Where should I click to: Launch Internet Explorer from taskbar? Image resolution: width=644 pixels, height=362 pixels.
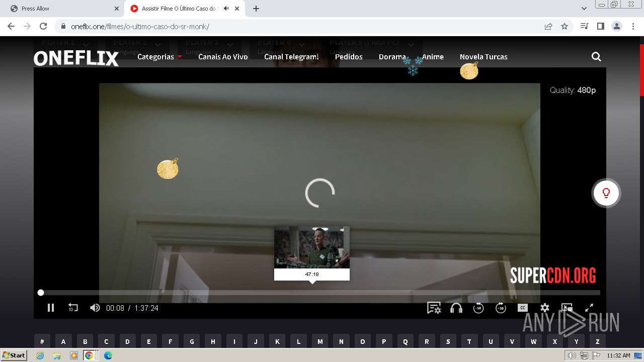(x=40, y=355)
